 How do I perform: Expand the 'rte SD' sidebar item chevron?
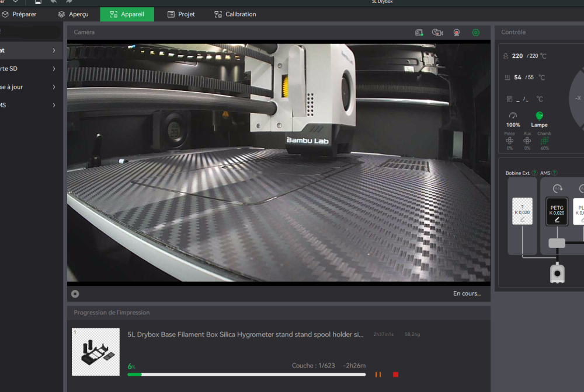pyautogui.click(x=54, y=69)
